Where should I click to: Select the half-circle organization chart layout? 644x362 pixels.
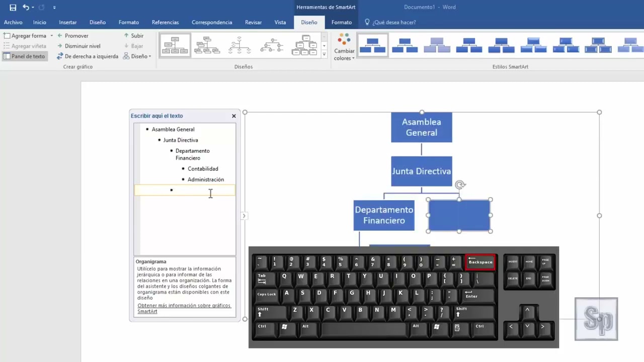click(239, 45)
